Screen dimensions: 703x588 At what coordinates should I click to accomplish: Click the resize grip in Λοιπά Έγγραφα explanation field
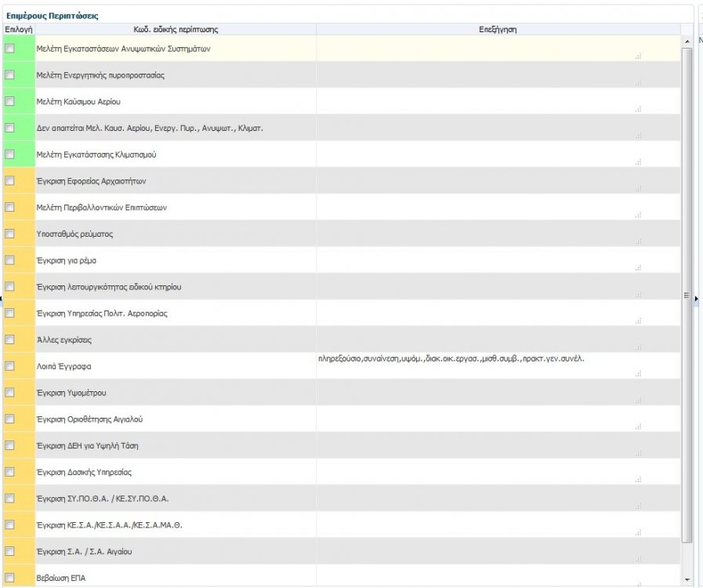point(639,374)
